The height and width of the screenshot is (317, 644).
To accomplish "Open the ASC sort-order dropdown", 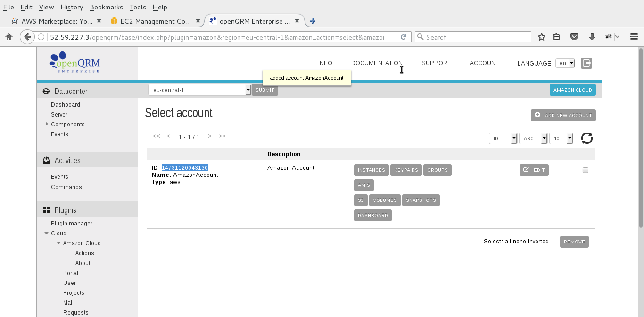I will pyautogui.click(x=533, y=138).
